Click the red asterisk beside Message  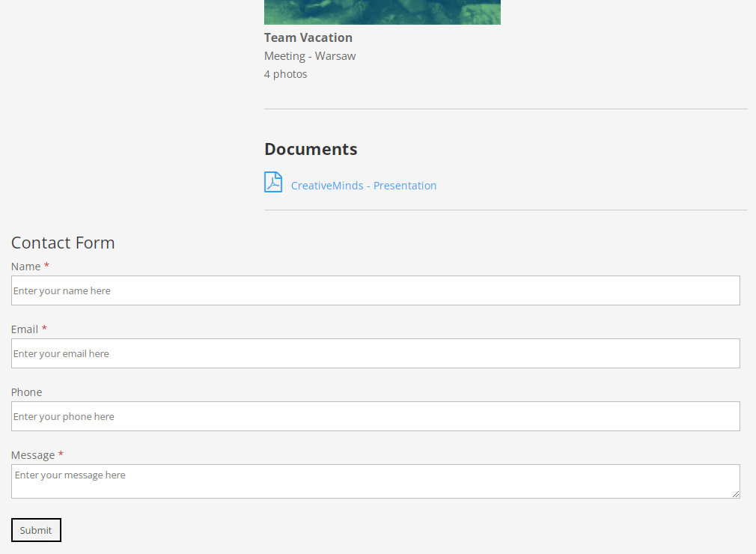61,454
